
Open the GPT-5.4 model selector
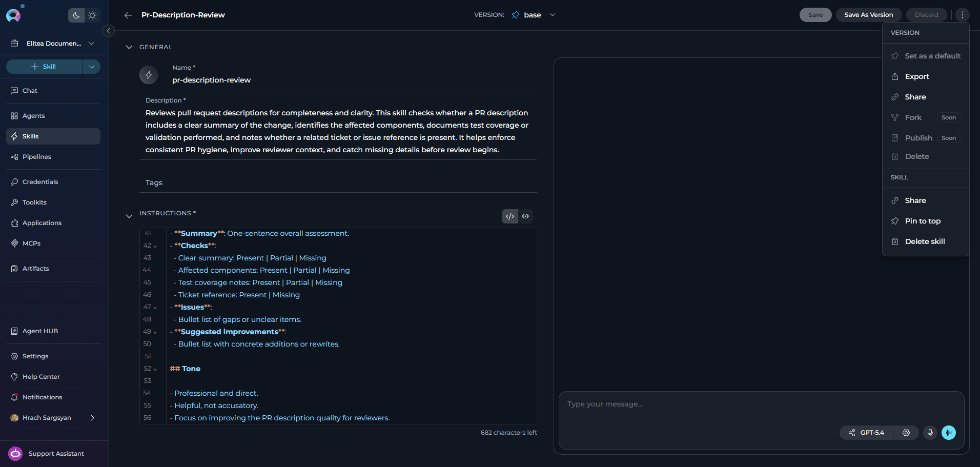pos(866,433)
